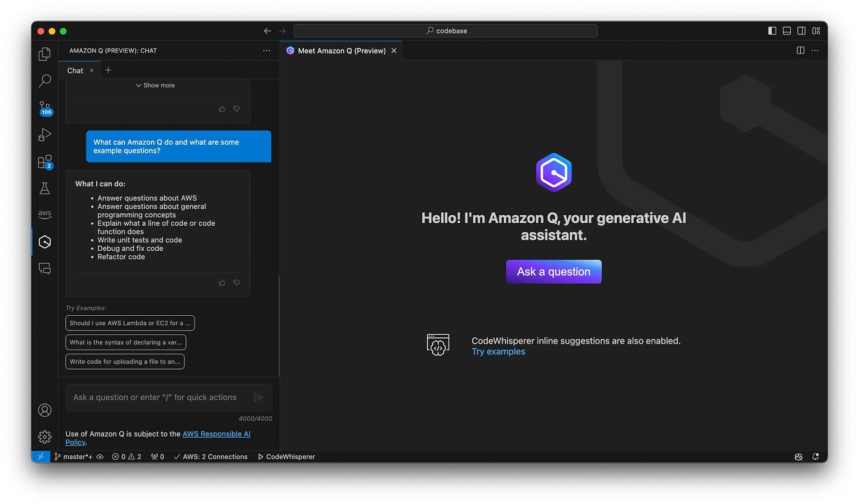
Task: Toggle CodeWhisperer in status bar
Action: (286, 457)
